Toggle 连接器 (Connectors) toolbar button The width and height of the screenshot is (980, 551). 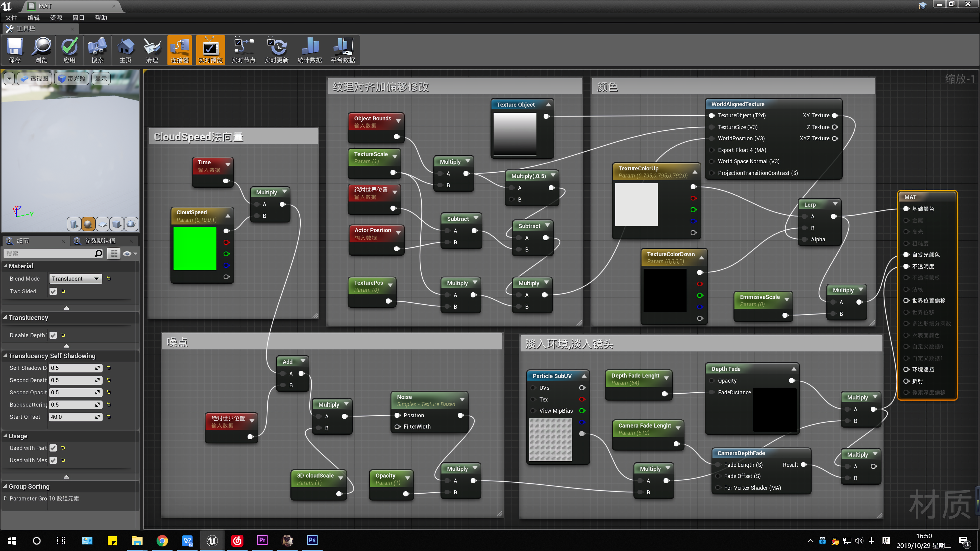[180, 50]
